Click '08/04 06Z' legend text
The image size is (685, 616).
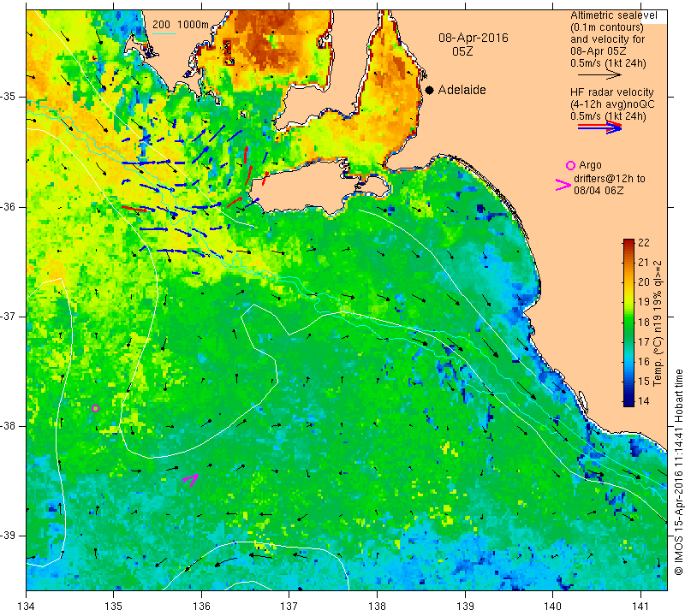pos(599,191)
